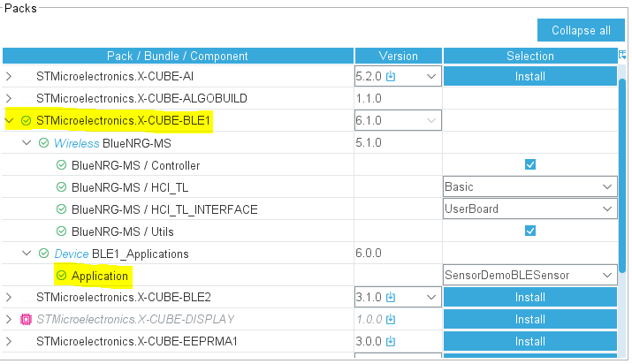This screenshot has height=364, width=632.
Task: Expand the X-CUBE-ALGOBUILD pack row
Action: pos(9,98)
